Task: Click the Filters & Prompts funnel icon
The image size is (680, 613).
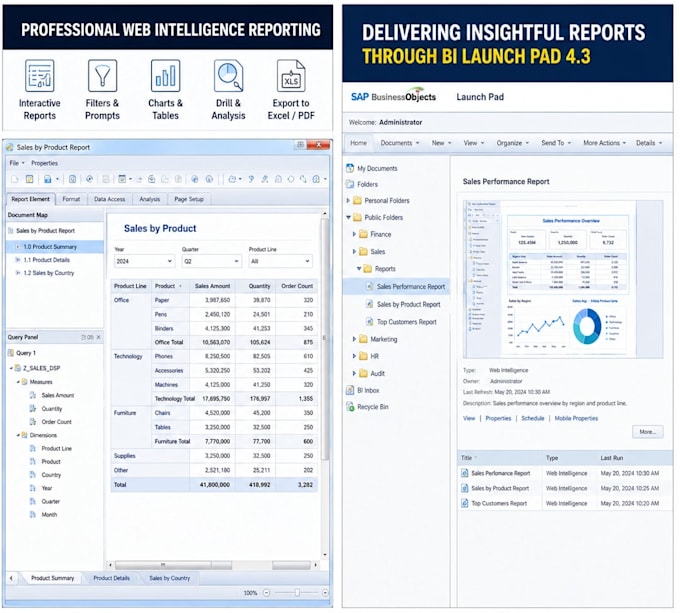Action: click(x=102, y=75)
